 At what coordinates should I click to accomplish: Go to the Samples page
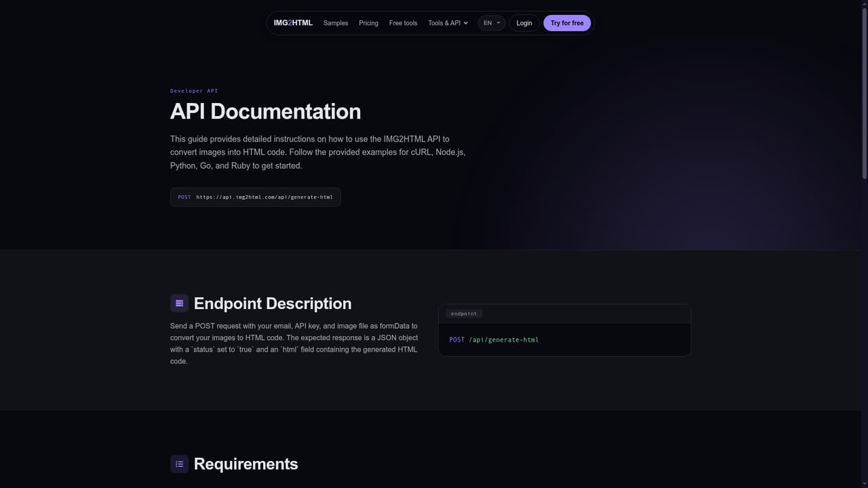[336, 23]
